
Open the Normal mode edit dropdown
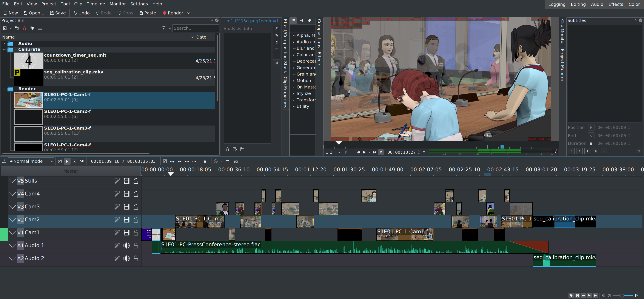31,161
